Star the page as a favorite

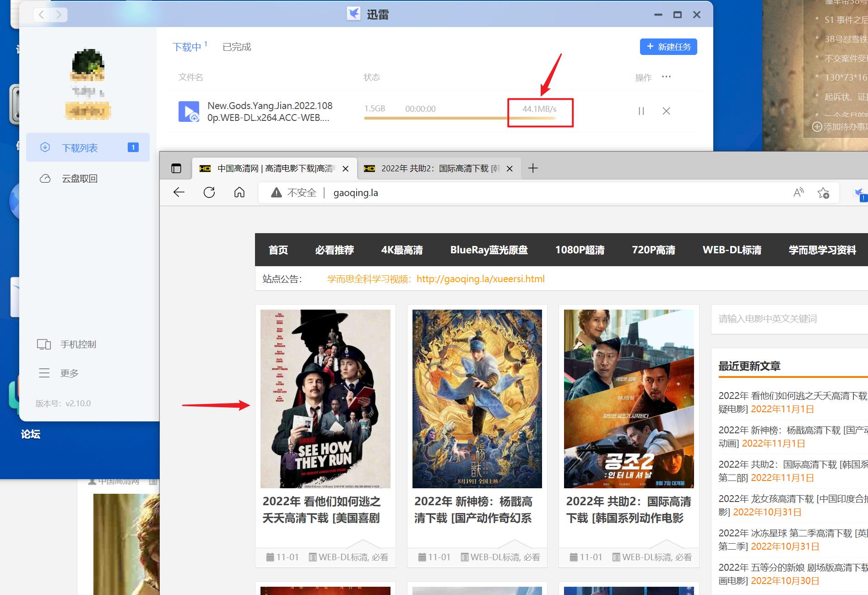pos(824,193)
